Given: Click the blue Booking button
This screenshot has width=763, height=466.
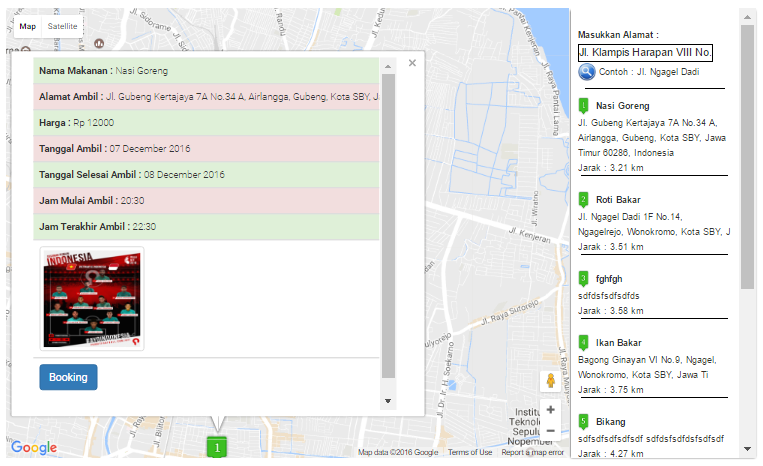Looking at the screenshot, I should [68, 377].
